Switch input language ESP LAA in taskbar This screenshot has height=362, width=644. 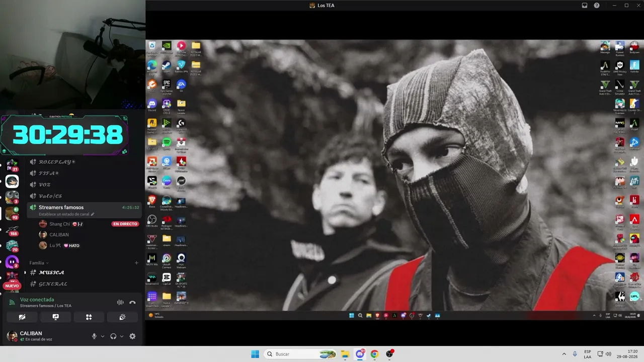tap(588, 354)
